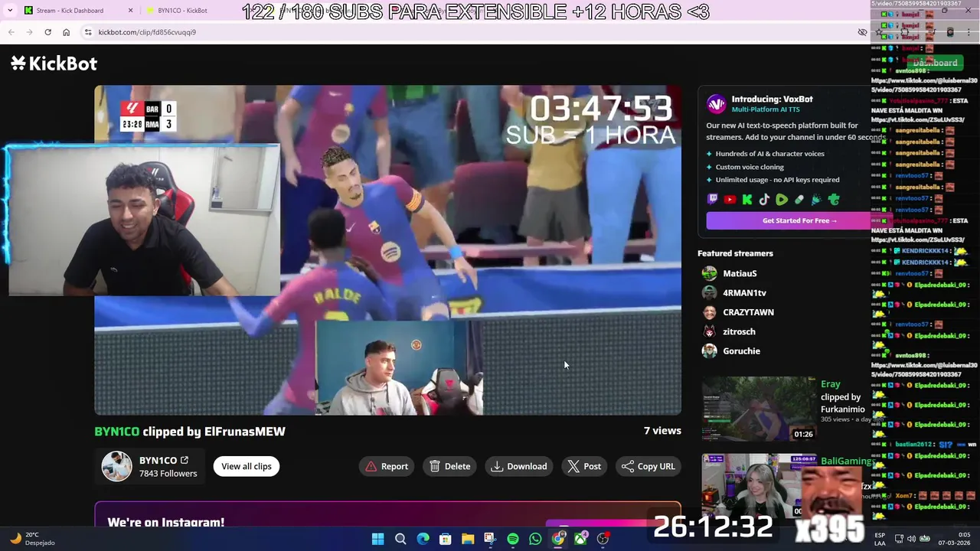Open the BaliGaming clip thumbnail
The width and height of the screenshot is (980, 551).
(759, 486)
